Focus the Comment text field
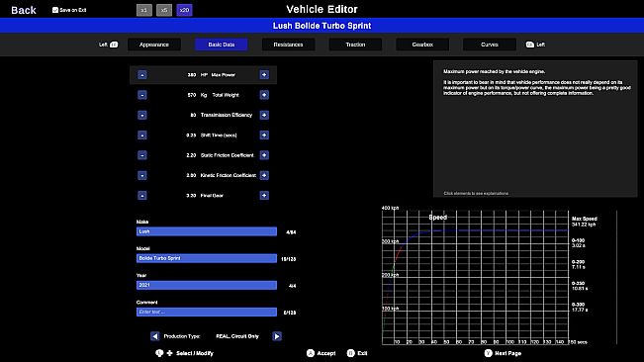644x362 pixels. click(207, 312)
